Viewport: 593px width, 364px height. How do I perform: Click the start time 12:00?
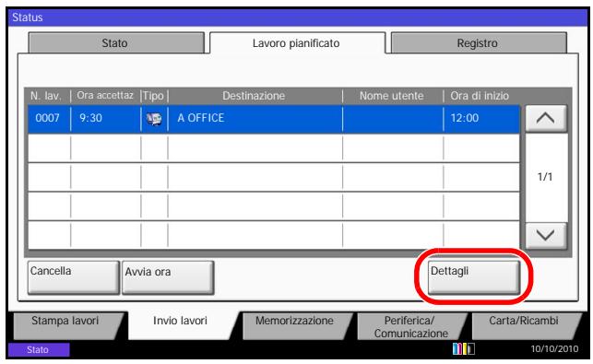click(x=465, y=118)
